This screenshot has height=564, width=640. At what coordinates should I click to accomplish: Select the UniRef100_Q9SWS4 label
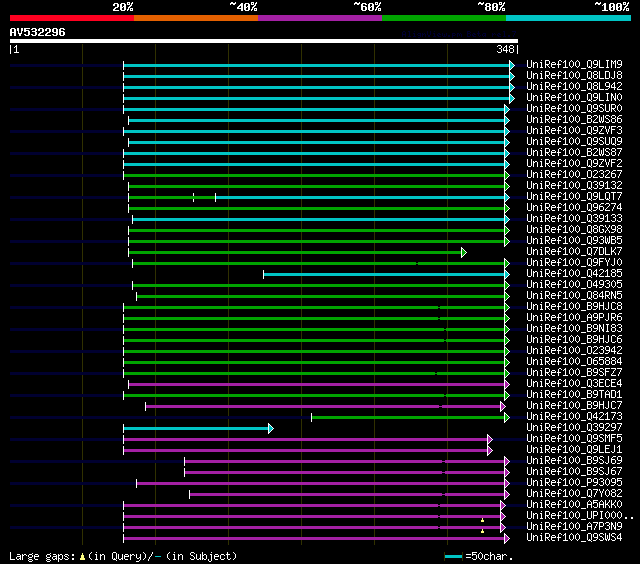pos(574,538)
